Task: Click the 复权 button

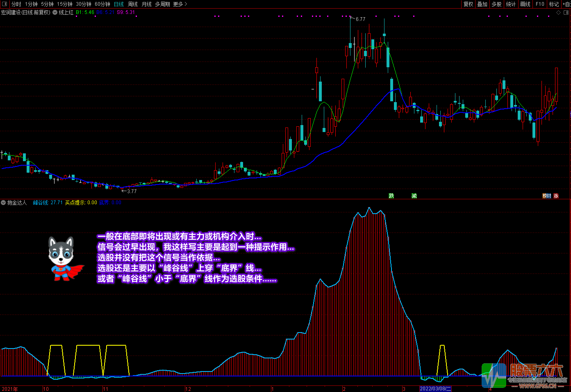Action: [468, 4]
